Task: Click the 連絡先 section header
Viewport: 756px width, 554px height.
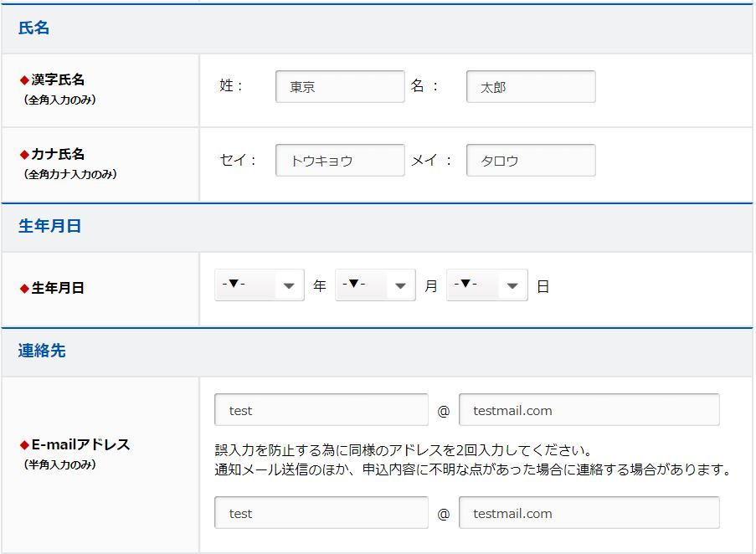Action: (42, 351)
